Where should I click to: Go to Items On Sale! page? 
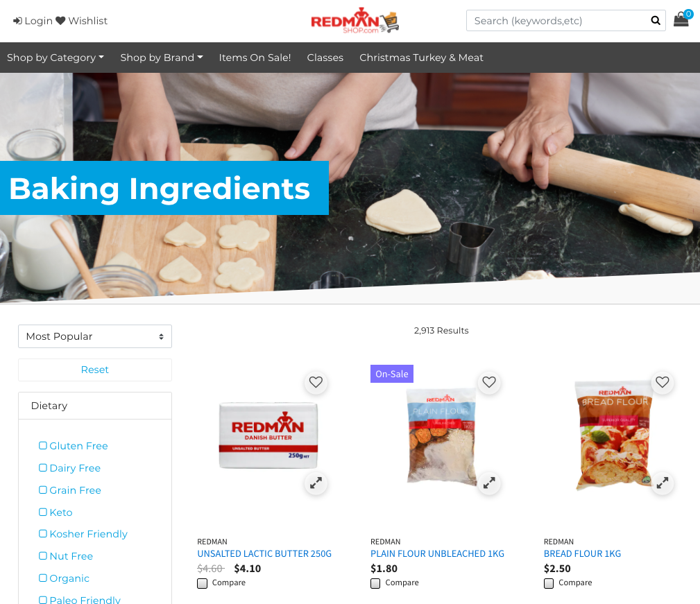pyautogui.click(x=255, y=58)
